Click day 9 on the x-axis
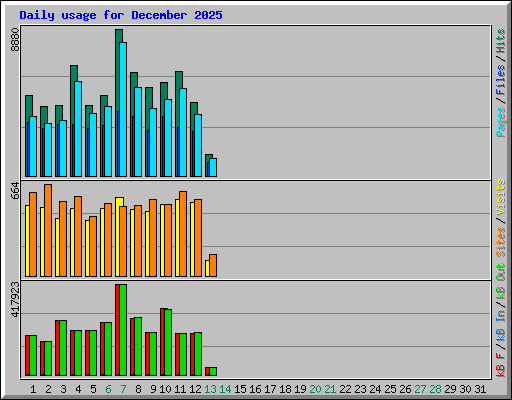The height and width of the screenshot is (400, 512). coord(153,389)
